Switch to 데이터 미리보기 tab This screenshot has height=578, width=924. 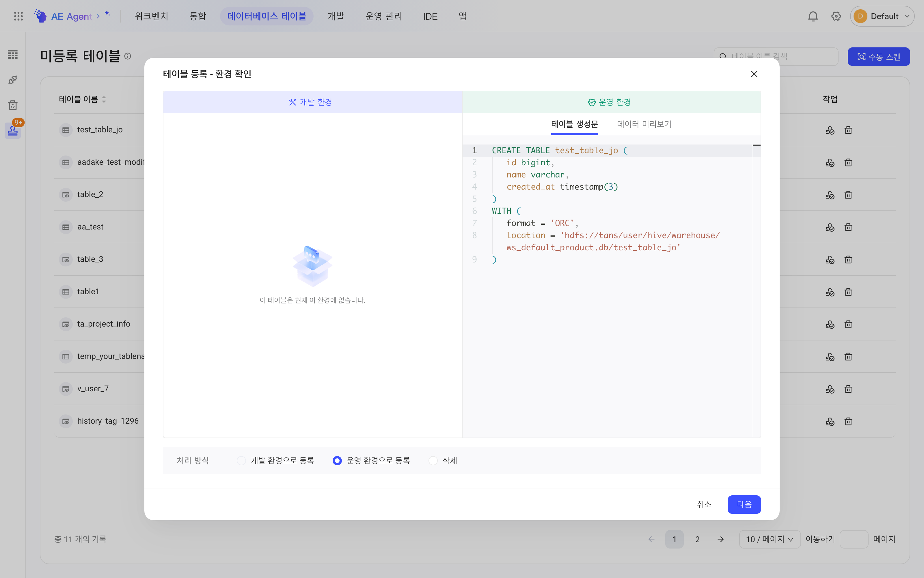coord(644,124)
